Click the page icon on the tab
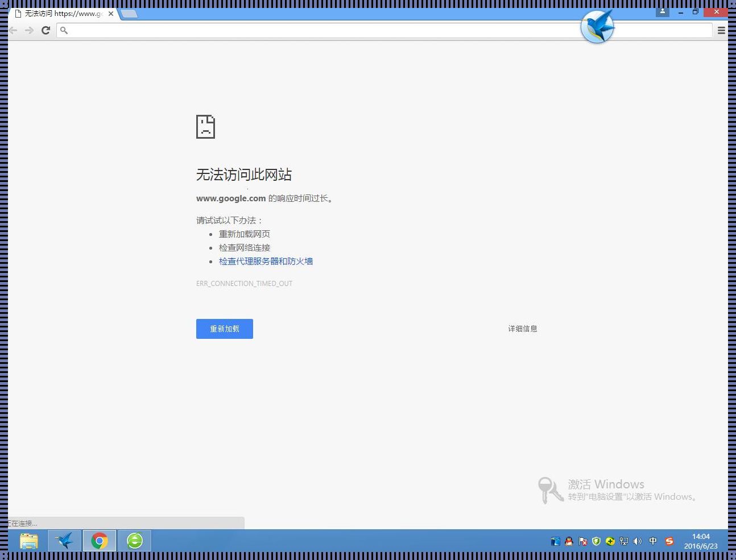The height and width of the screenshot is (560, 736). [18, 14]
